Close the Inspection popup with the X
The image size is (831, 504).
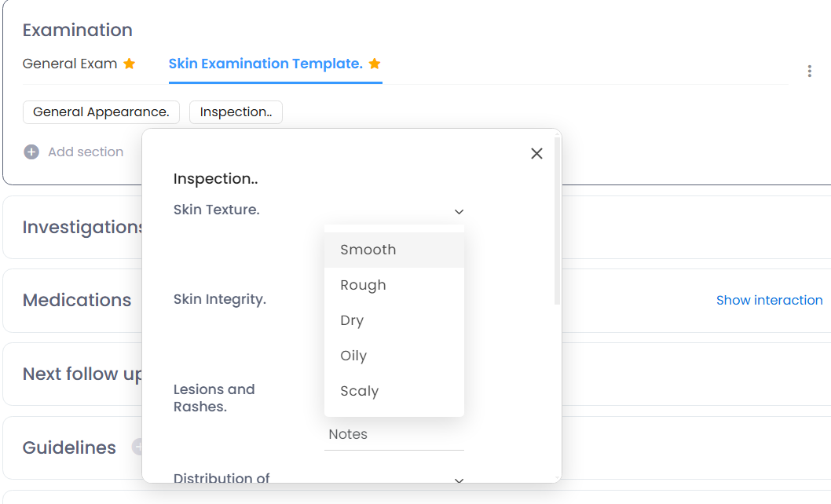[x=536, y=154]
